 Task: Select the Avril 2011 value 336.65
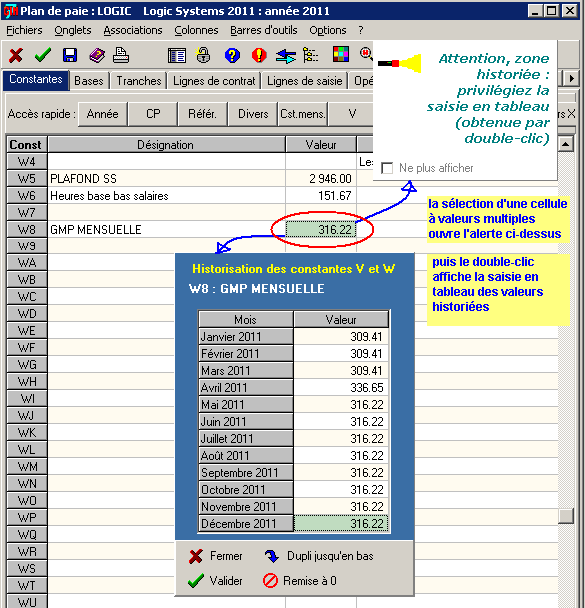341,387
